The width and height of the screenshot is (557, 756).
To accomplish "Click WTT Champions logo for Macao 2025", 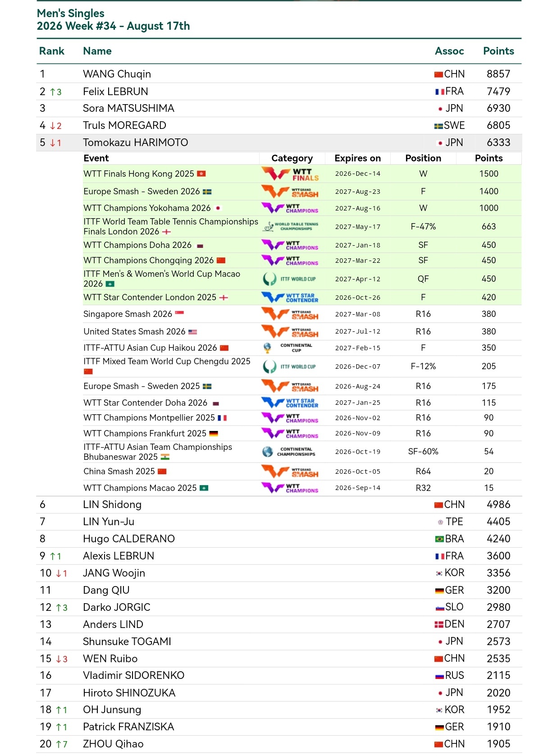I will [x=290, y=488].
